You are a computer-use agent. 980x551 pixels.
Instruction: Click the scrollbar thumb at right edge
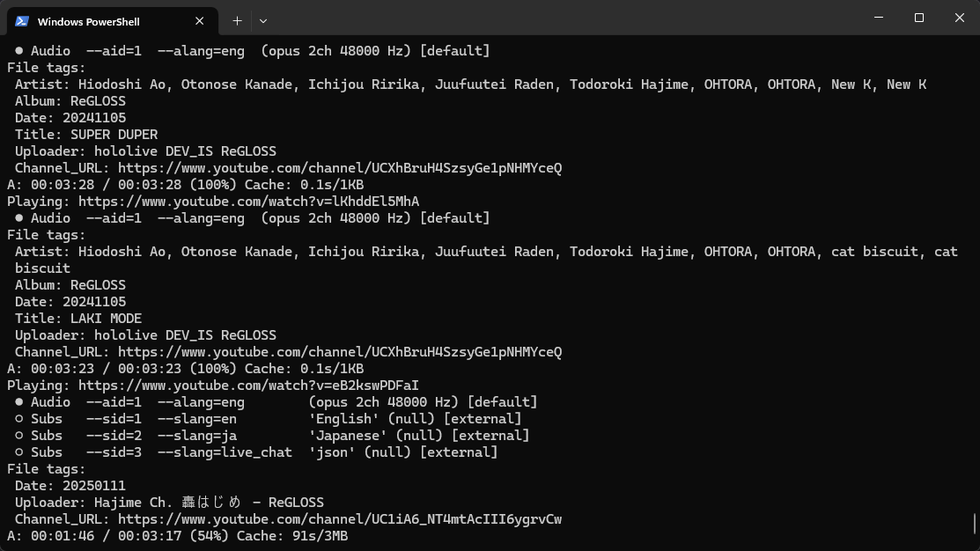975,524
